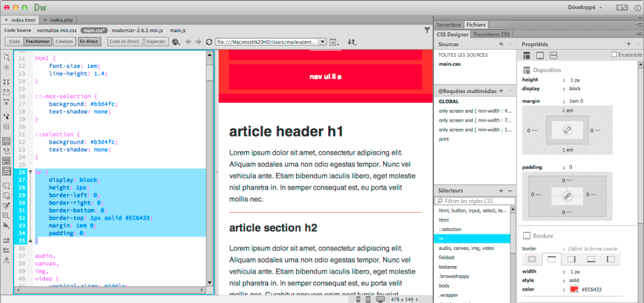Open the address bar URL dropdown
Image resolution: width=644 pixels, height=303 pixels.
[323, 42]
